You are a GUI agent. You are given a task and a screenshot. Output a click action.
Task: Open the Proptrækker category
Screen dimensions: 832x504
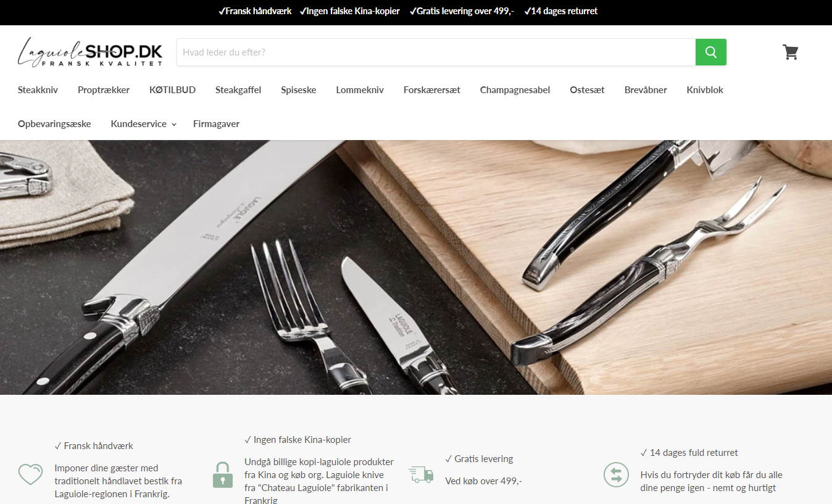click(x=104, y=90)
